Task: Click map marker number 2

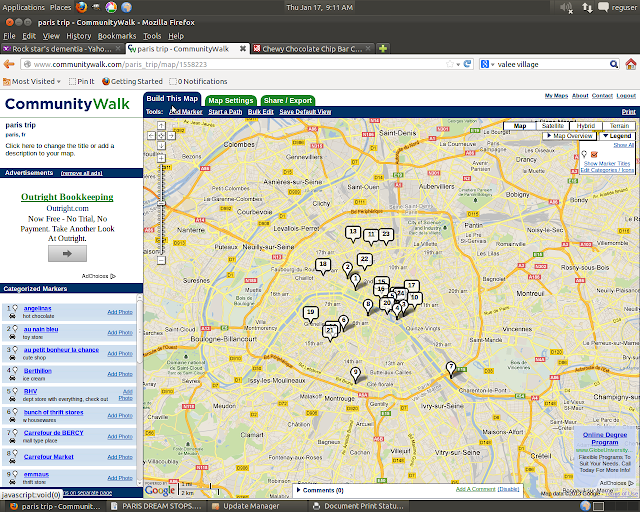Action: click(347, 269)
